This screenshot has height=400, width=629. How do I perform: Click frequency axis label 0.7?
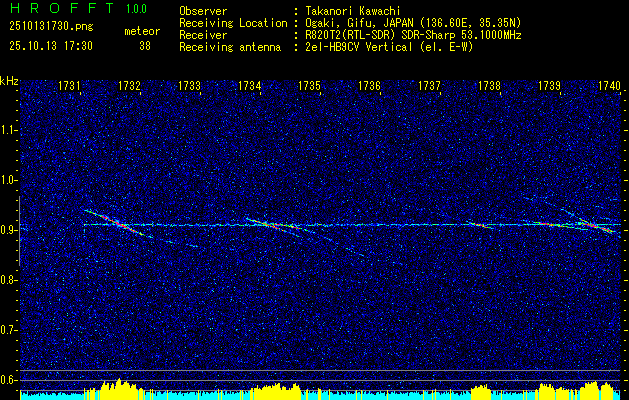(8, 330)
